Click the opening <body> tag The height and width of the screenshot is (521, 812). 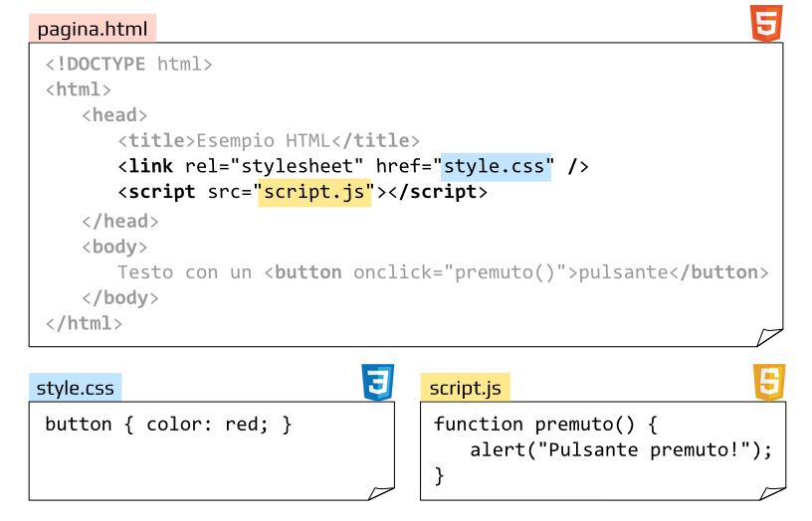[x=114, y=247]
